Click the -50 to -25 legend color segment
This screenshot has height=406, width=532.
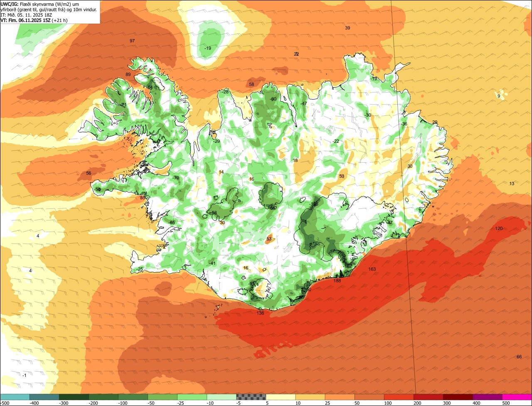point(162,397)
